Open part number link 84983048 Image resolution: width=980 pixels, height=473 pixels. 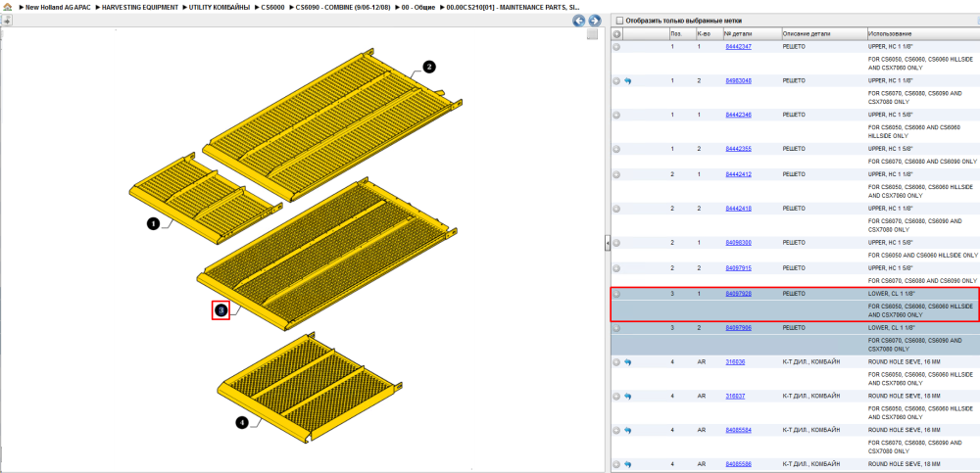coord(738,80)
